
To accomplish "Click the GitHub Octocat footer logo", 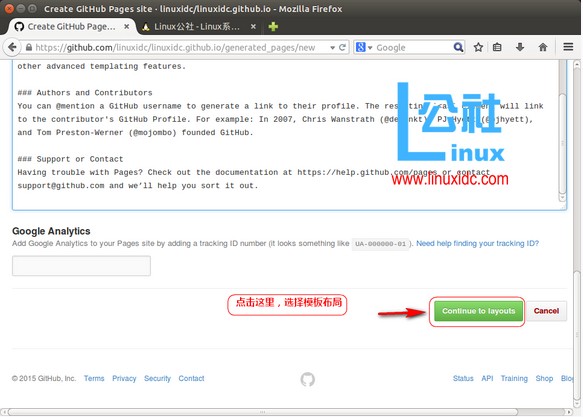I will (x=307, y=379).
